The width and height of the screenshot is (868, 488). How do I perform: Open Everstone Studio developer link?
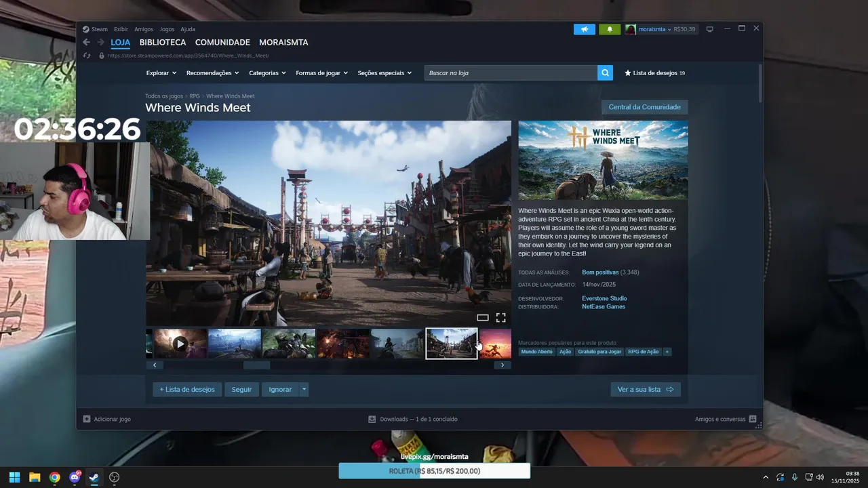click(604, 298)
